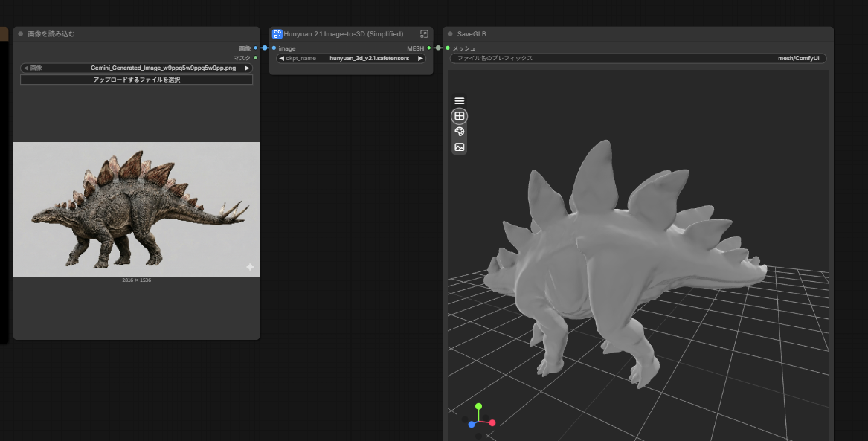The image size is (868, 441).
Task: Open the hamburger menu in the 3D viewer
Action: point(460,101)
